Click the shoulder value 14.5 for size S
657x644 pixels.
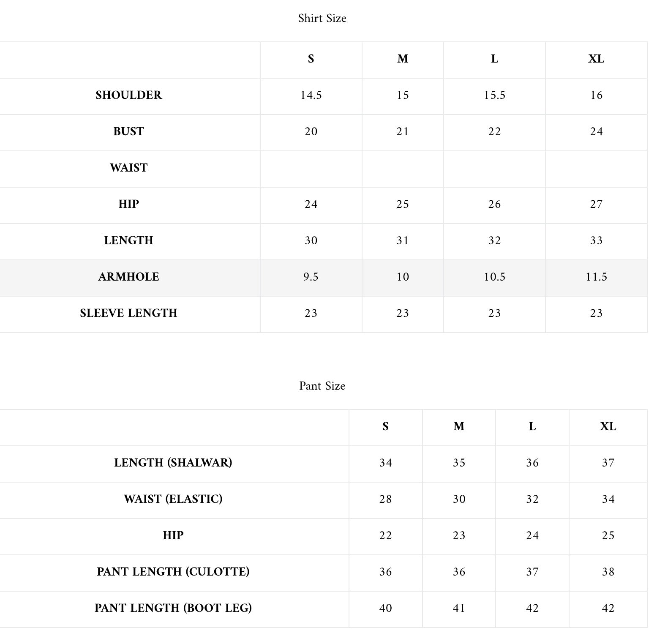point(311,95)
